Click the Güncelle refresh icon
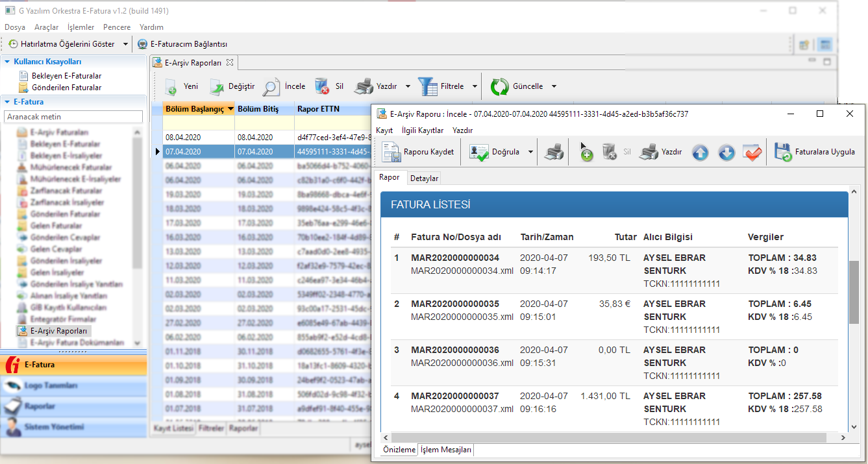The image size is (868, 464). coord(500,86)
